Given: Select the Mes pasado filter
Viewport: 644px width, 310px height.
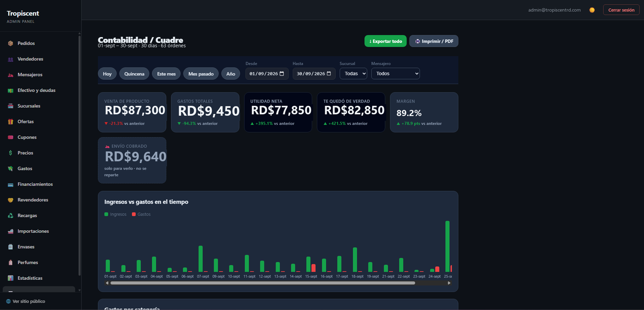Looking at the screenshot, I should (x=201, y=74).
